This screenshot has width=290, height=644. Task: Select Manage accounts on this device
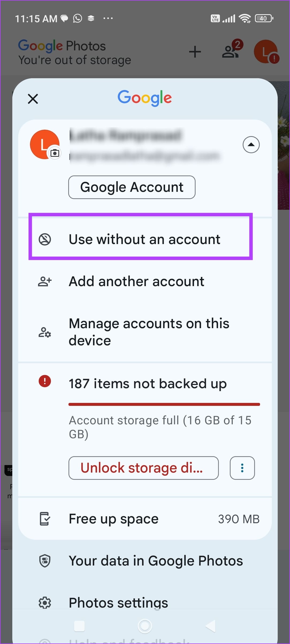click(149, 332)
